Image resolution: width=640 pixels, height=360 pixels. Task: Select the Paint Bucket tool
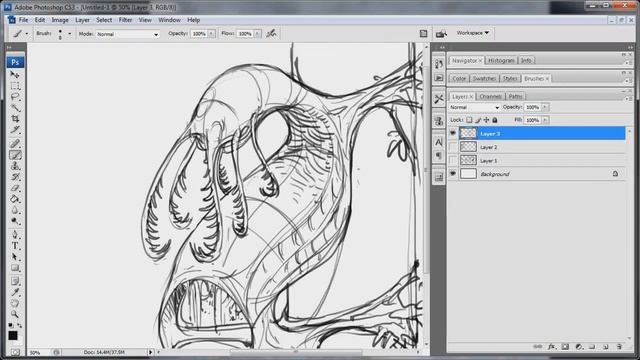(x=15, y=199)
